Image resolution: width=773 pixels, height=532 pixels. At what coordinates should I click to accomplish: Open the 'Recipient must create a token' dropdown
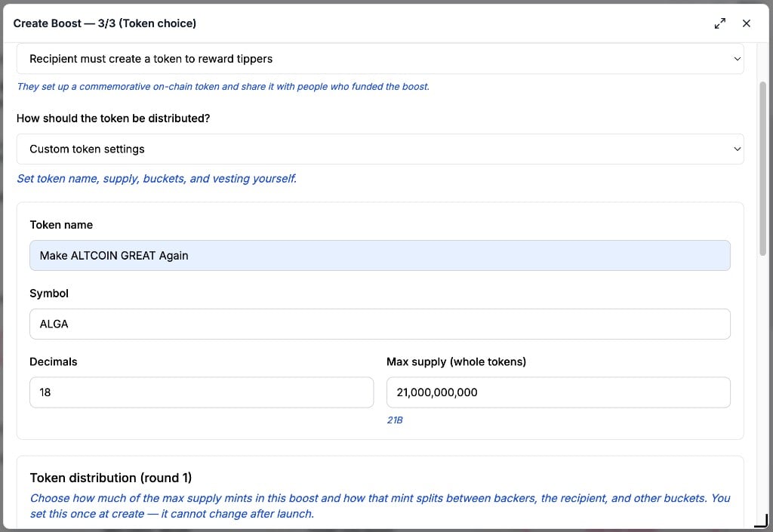(x=380, y=59)
